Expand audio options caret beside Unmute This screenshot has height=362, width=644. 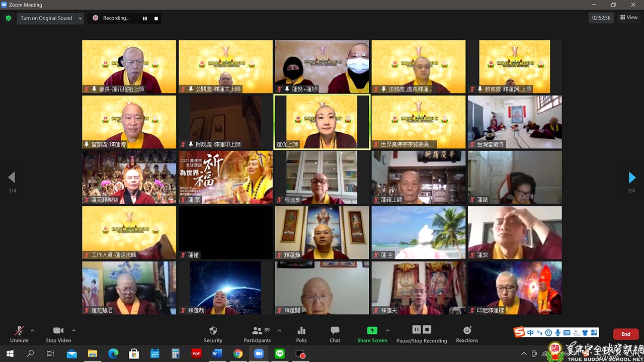click(33, 330)
